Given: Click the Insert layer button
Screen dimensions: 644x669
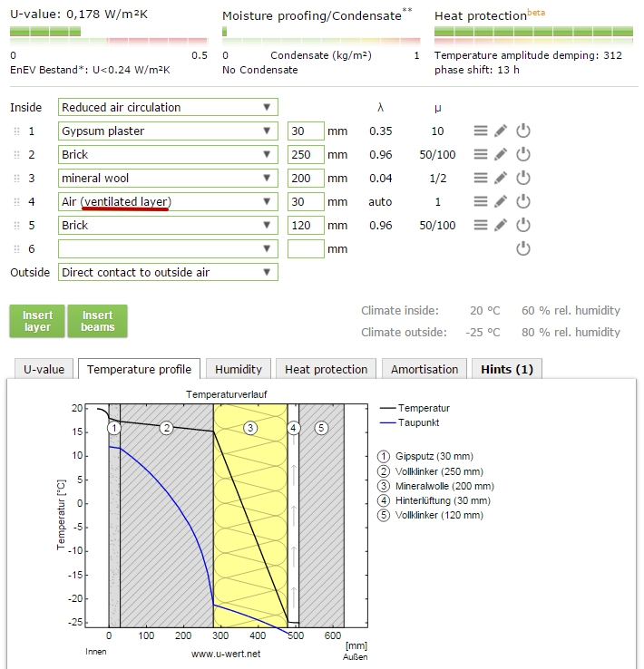Looking at the screenshot, I should (x=37, y=321).
